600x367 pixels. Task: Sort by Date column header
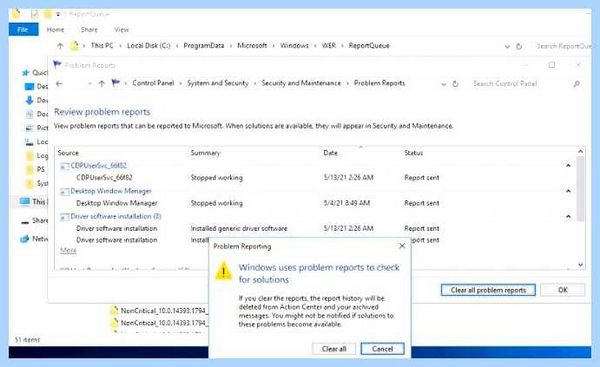(330, 153)
